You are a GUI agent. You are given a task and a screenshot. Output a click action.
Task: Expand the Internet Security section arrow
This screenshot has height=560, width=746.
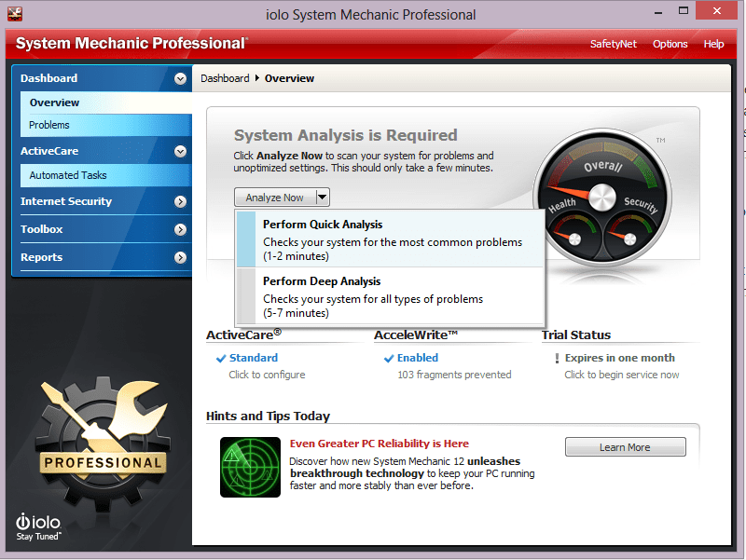click(x=180, y=201)
